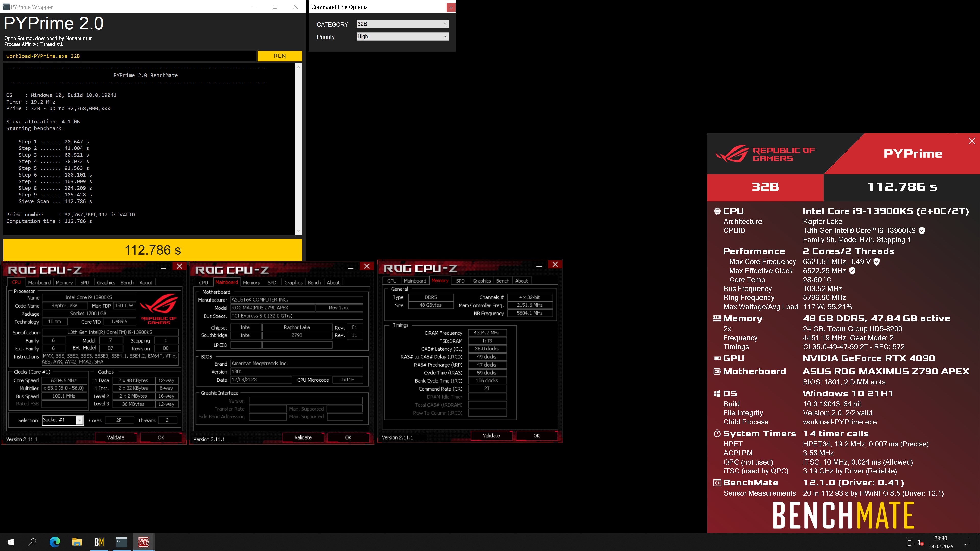
Task: Click the Max Effective Clock shield icon
Action: pyautogui.click(x=852, y=271)
